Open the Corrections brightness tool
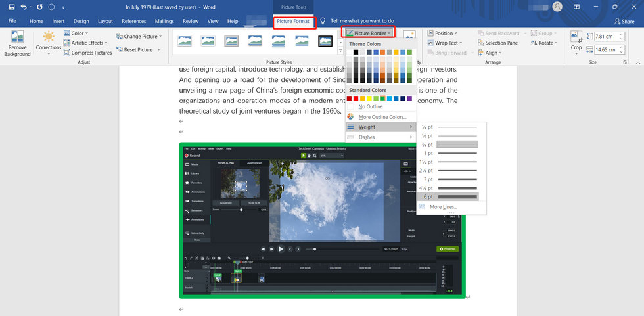 pyautogui.click(x=49, y=43)
